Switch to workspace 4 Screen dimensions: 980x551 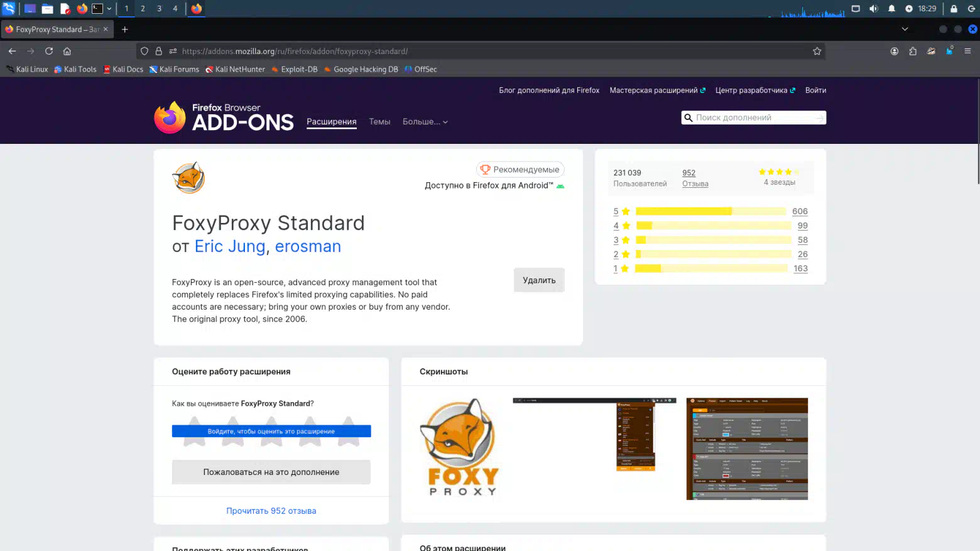(175, 8)
